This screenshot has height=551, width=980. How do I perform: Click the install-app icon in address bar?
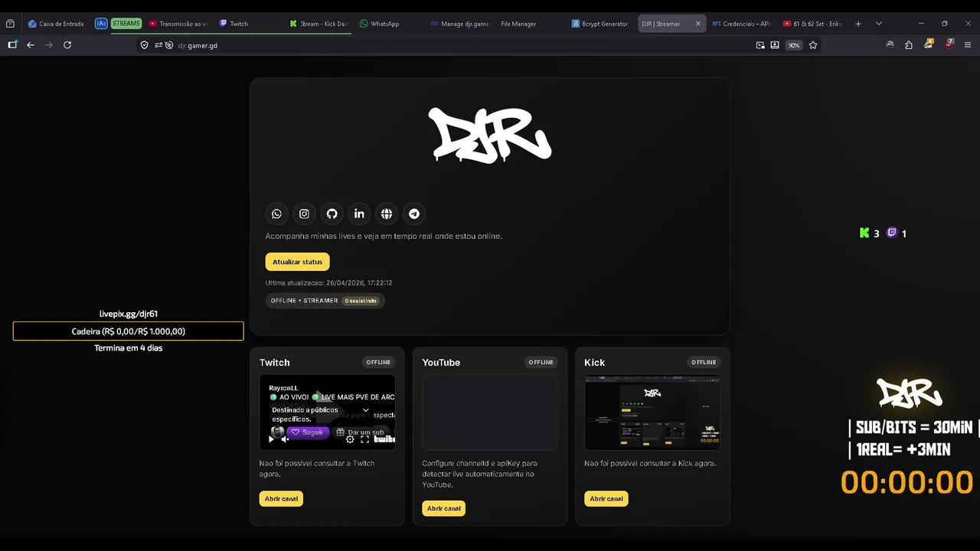click(x=775, y=45)
